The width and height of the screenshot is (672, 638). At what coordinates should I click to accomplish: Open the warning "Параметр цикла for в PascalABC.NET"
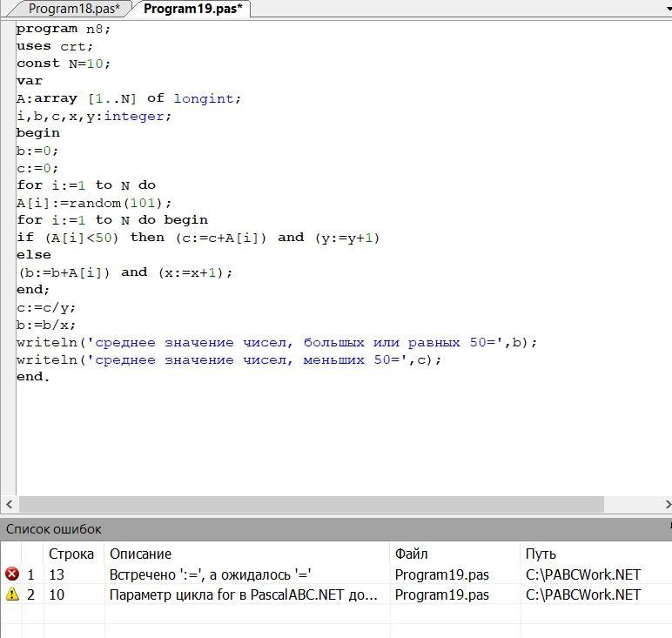[x=243, y=594]
